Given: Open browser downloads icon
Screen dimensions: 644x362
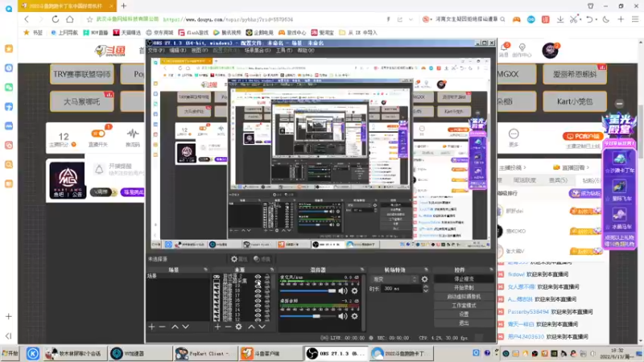Looking at the screenshot, I should point(560,19).
